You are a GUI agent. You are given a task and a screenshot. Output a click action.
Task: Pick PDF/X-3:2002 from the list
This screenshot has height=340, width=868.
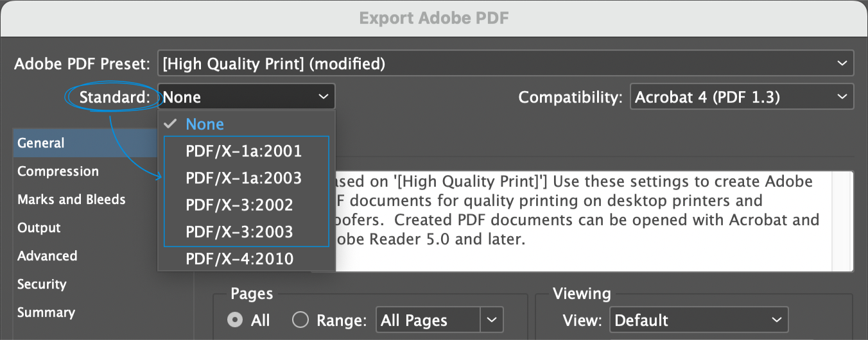pyautogui.click(x=239, y=205)
